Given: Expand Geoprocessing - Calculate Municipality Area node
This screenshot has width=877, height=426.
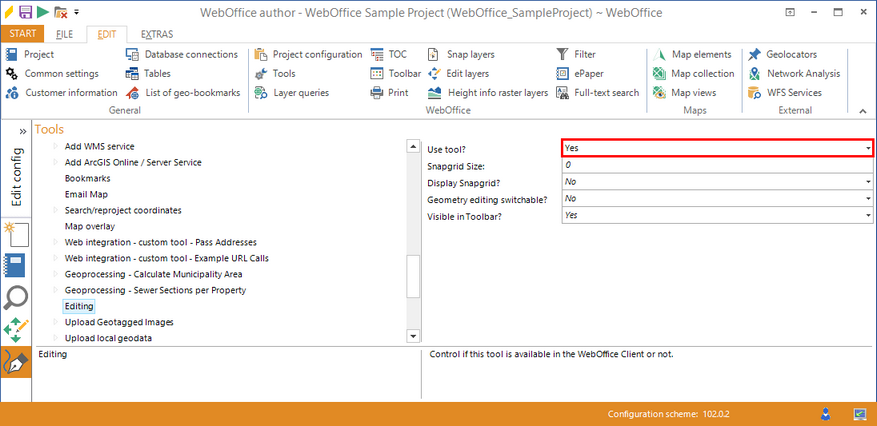Looking at the screenshot, I should coord(55,274).
